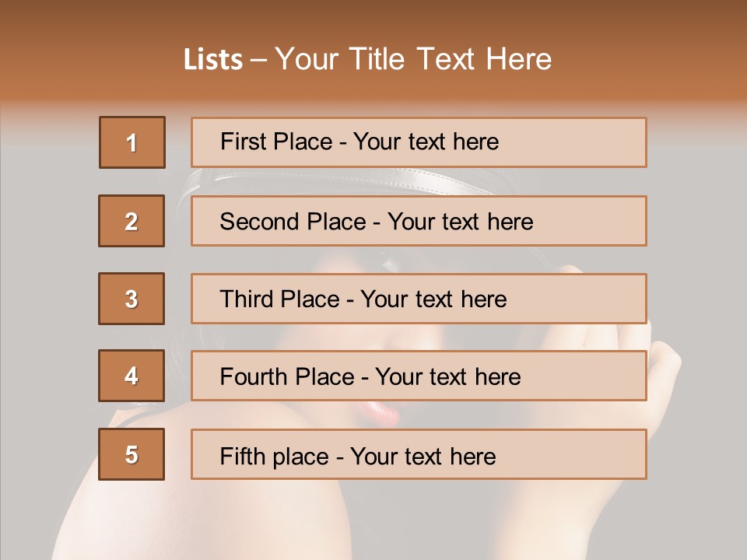747x560 pixels.
Task: Select the words 'Fourth Place' in row four
Action: 287,376
